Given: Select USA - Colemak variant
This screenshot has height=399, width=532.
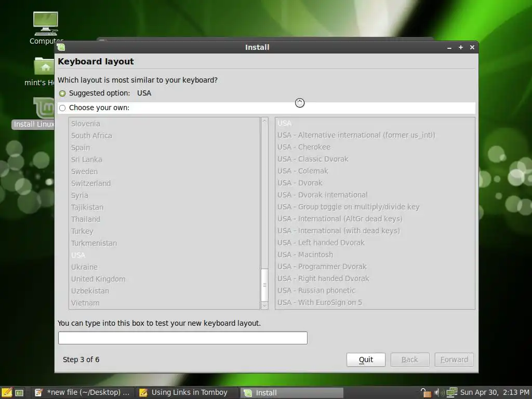Looking at the screenshot, I should [375, 171].
